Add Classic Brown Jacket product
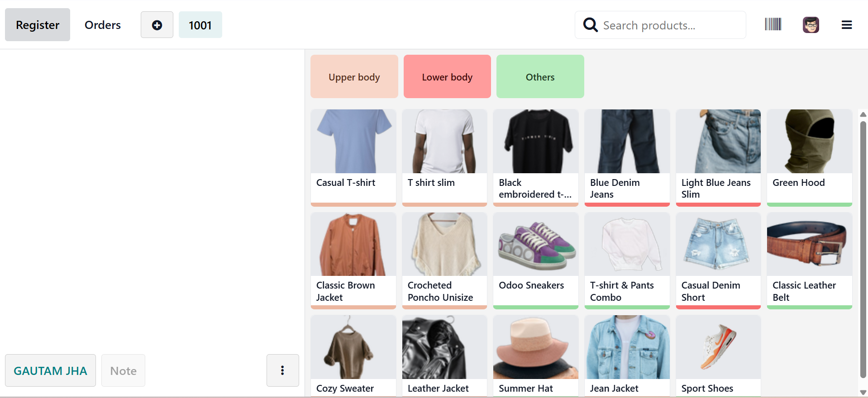Viewport: 868px width, 398px height. [x=353, y=261]
